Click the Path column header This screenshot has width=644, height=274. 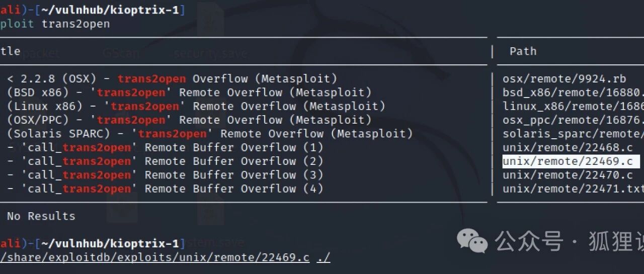point(523,51)
